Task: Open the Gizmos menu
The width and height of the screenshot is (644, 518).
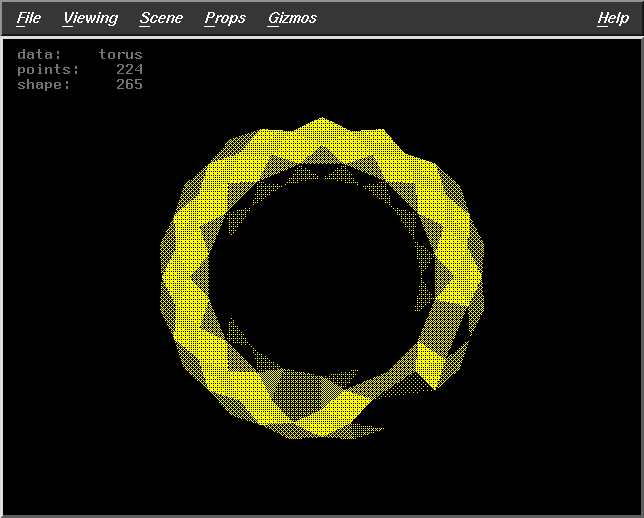Action: click(292, 18)
